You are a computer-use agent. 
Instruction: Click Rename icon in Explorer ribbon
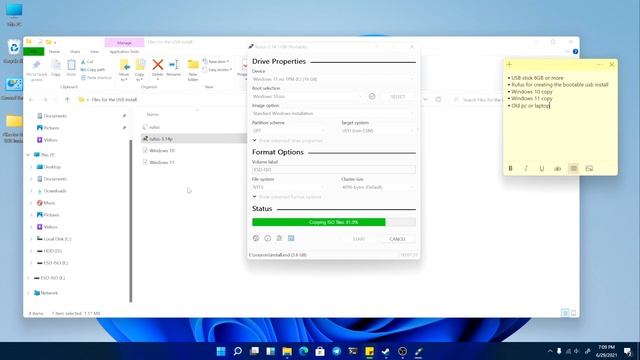173,68
